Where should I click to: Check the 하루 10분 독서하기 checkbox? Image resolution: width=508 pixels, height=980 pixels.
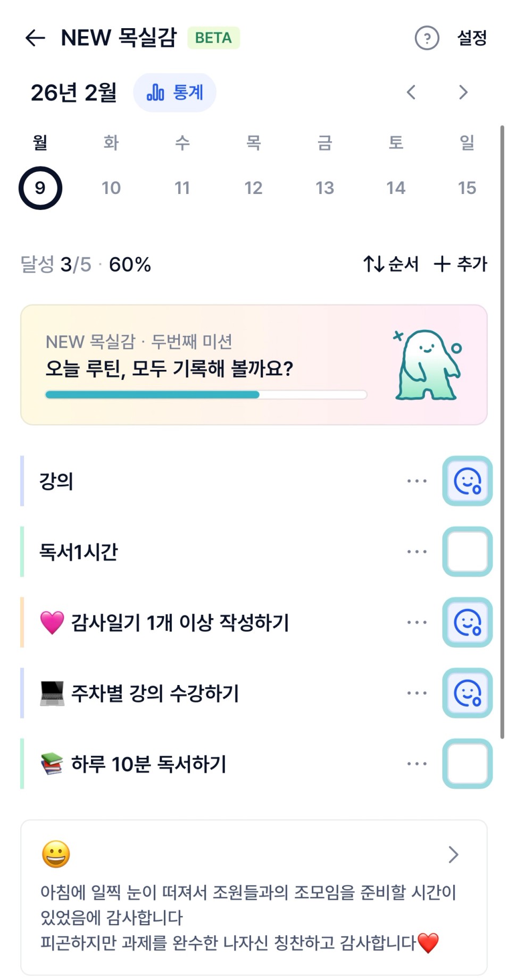467,764
